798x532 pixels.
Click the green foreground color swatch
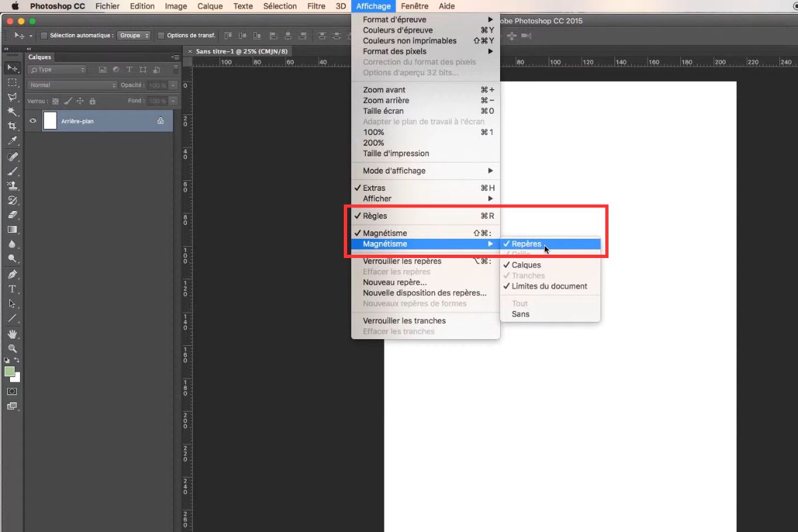[9, 372]
